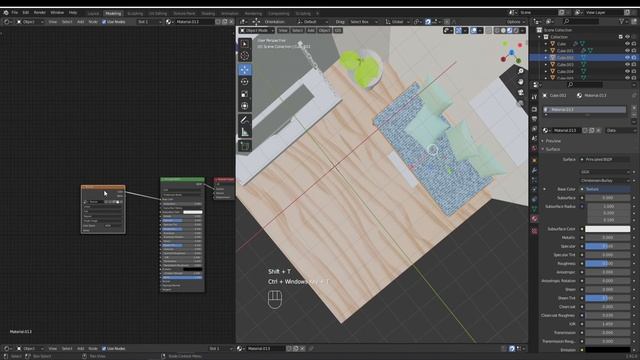Image resolution: width=640 pixels, height=360 pixels.
Task: Toggle visibility eye for Cube.004
Action: 627,71
